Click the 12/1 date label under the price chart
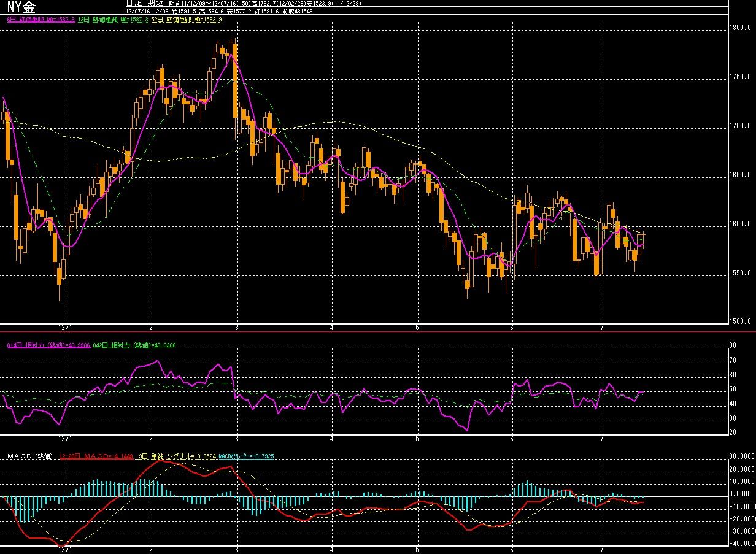Image resolution: width=756 pixels, height=554 pixels. pyautogui.click(x=65, y=328)
